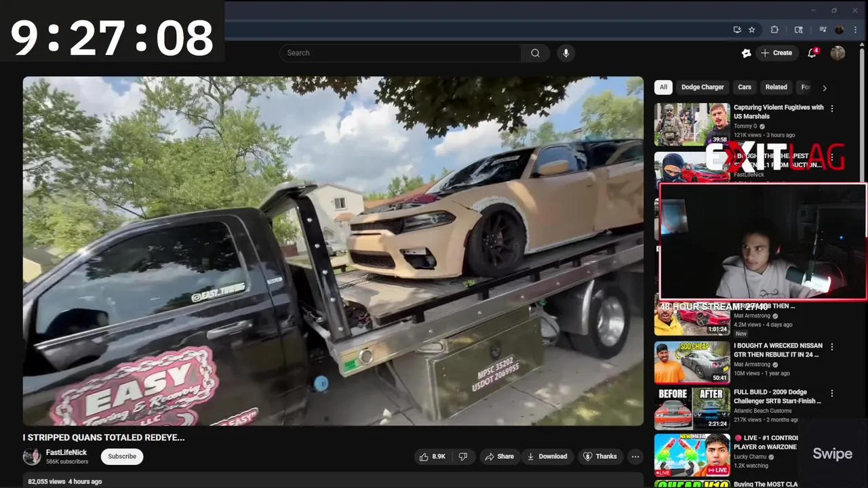Open options for 2009 Dodge Challenger build video
This screenshot has height=488, width=868.
click(832, 393)
